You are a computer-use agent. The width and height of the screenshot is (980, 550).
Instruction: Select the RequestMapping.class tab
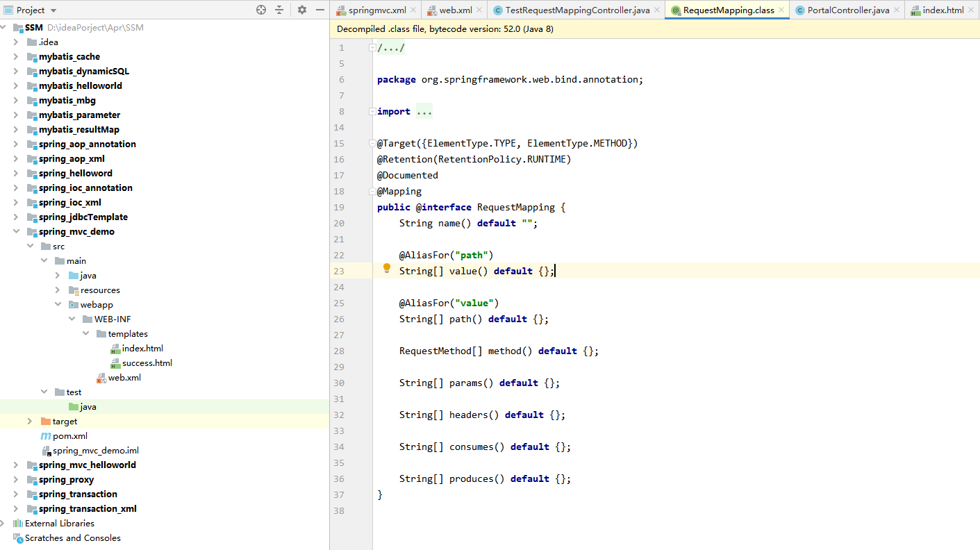(x=729, y=10)
